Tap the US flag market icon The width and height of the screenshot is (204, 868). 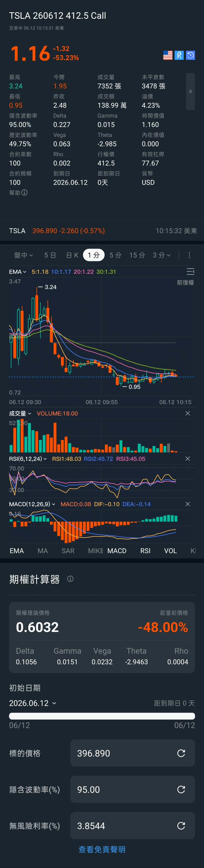coord(168,55)
